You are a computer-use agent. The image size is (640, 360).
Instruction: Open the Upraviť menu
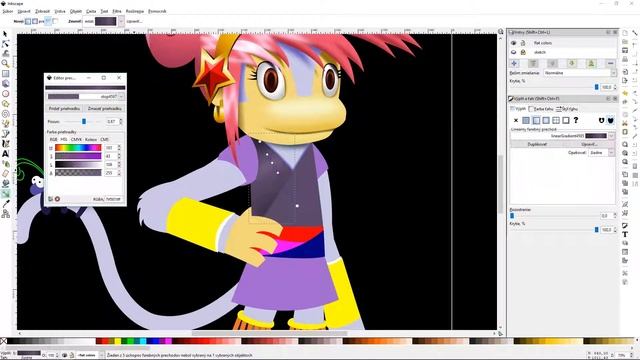coord(24,11)
